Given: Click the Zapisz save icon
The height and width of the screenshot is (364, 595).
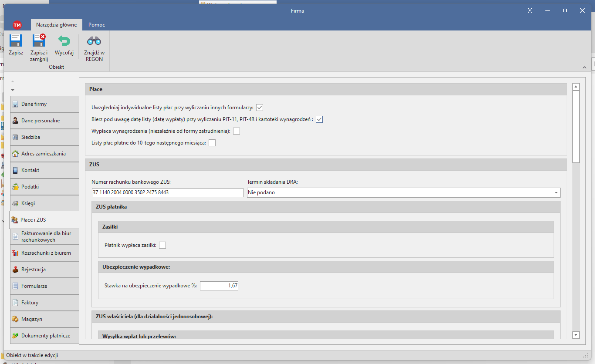Looking at the screenshot, I should click(16, 41).
